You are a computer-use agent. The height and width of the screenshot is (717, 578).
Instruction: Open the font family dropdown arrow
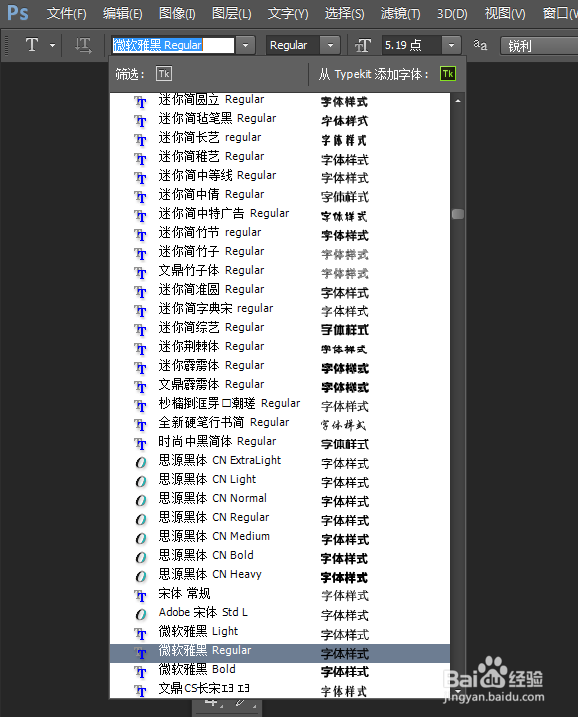coord(246,45)
